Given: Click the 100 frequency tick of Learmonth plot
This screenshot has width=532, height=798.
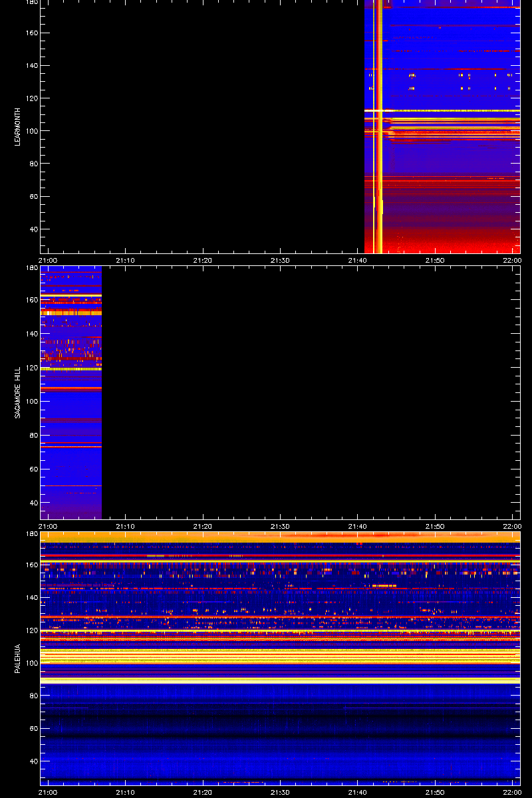Looking at the screenshot, I should (x=32, y=131).
